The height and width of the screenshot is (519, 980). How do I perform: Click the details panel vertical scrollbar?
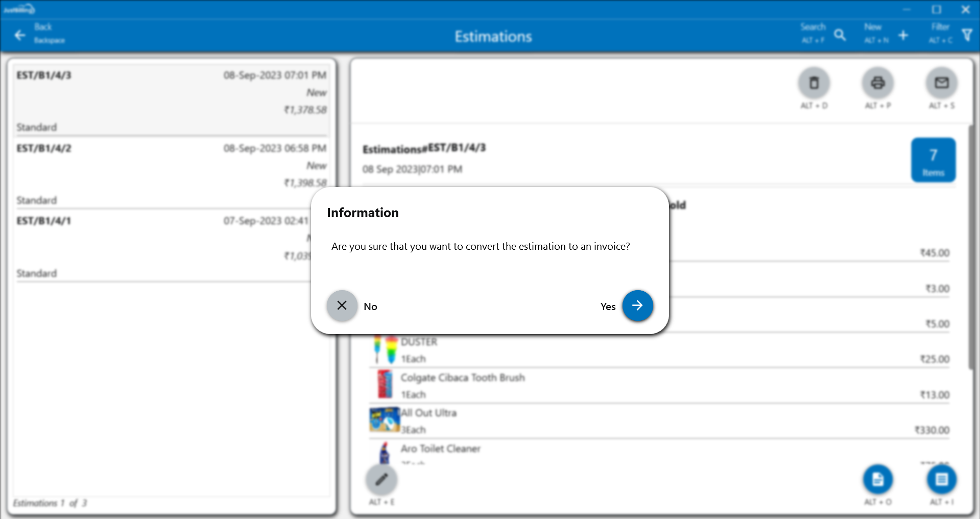point(971,245)
